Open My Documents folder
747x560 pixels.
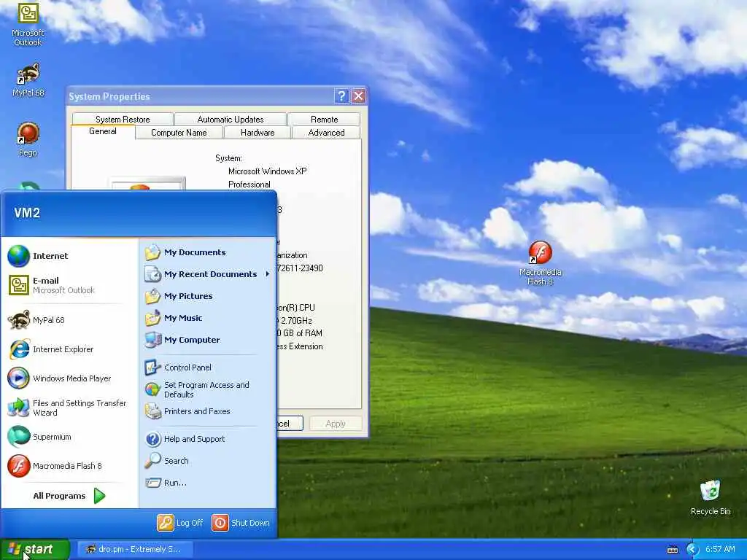208,252
